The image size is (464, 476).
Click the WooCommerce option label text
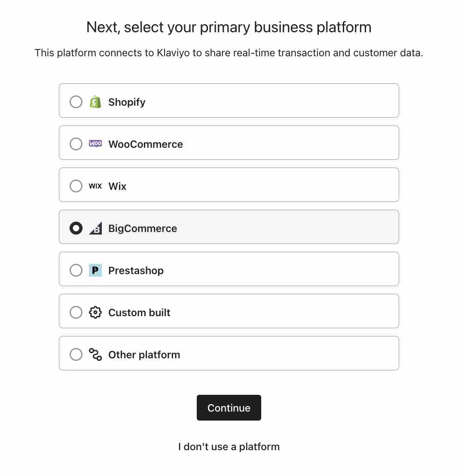coord(145,144)
